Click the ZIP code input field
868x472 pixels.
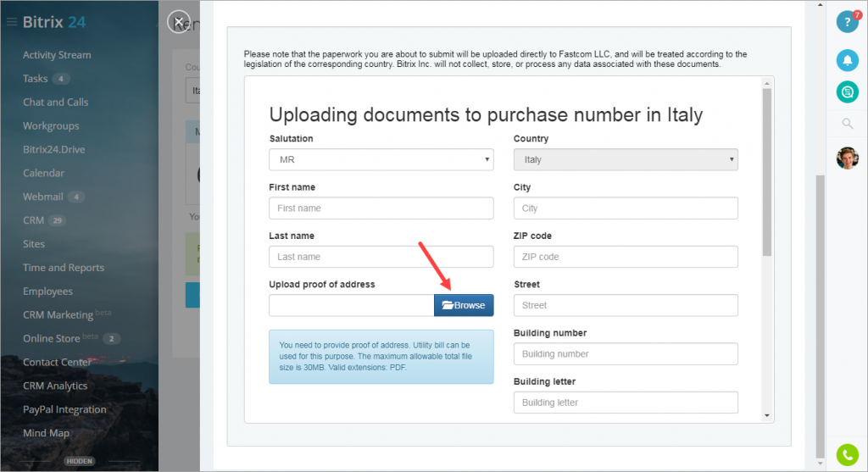coord(626,257)
